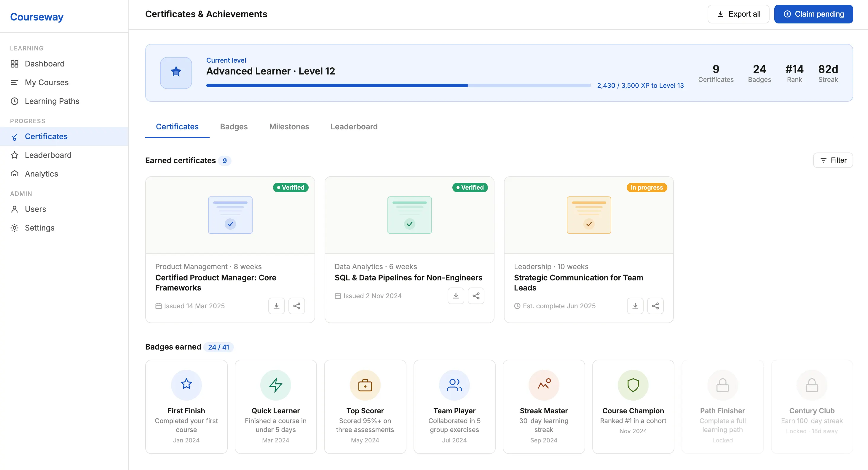Select the Certificates tab
The width and height of the screenshot is (868, 470).
177,127
